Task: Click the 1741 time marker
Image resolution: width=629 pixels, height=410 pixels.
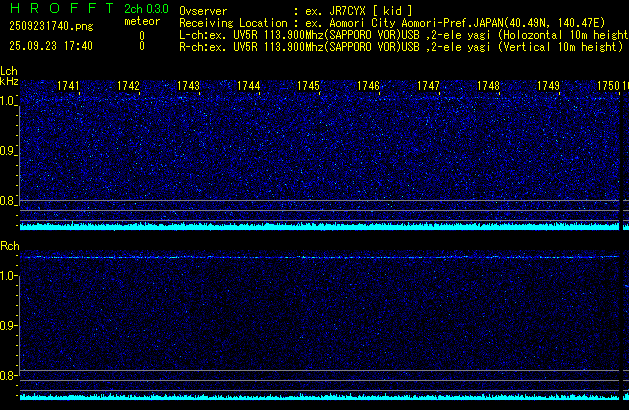Action: (x=69, y=87)
